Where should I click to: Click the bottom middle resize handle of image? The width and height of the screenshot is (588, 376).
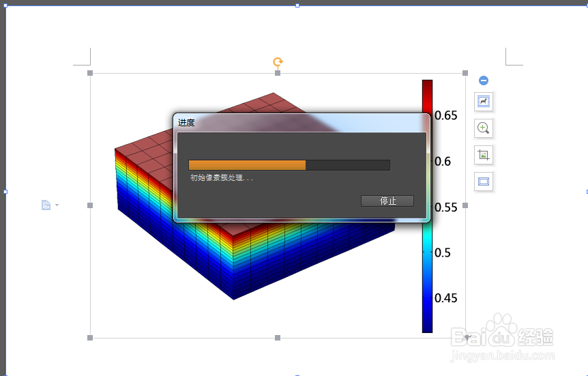tap(278, 338)
